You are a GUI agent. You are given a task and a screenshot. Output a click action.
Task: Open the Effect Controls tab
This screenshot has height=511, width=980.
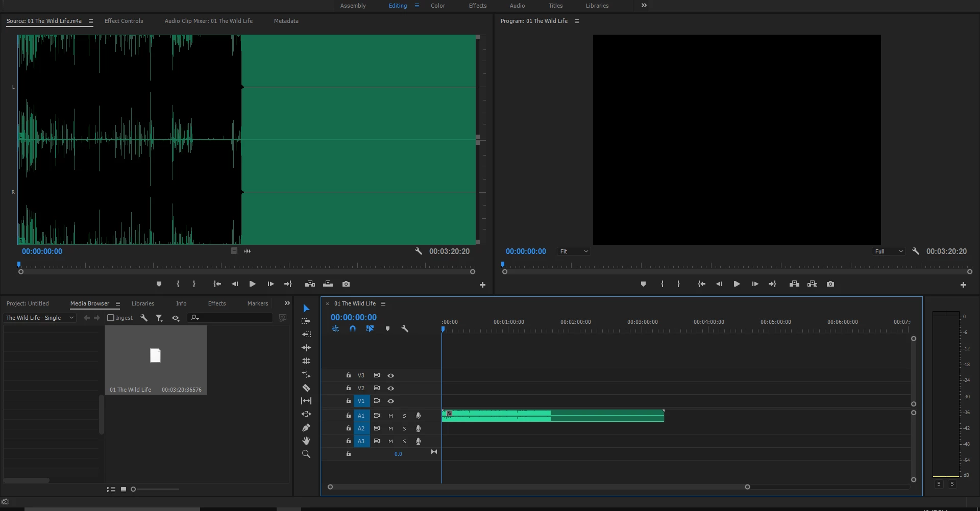(x=124, y=21)
